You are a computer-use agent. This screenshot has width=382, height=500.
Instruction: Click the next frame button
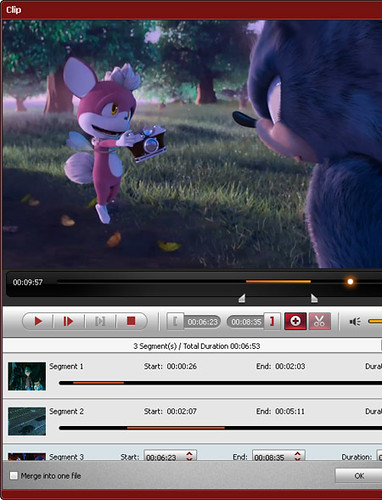point(68,321)
